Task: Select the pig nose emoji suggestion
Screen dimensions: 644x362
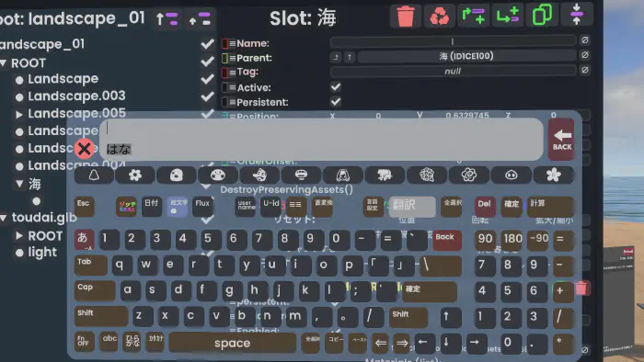Action: (x=511, y=175)
